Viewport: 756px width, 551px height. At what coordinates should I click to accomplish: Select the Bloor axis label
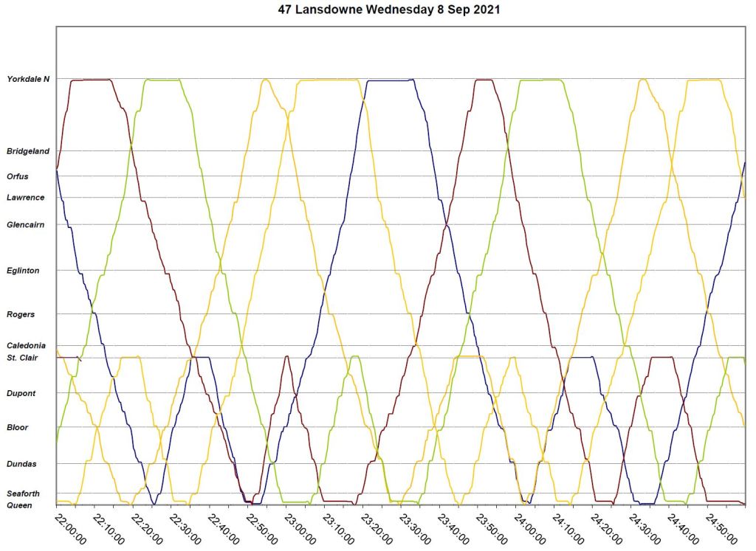[x=18, y=427]
